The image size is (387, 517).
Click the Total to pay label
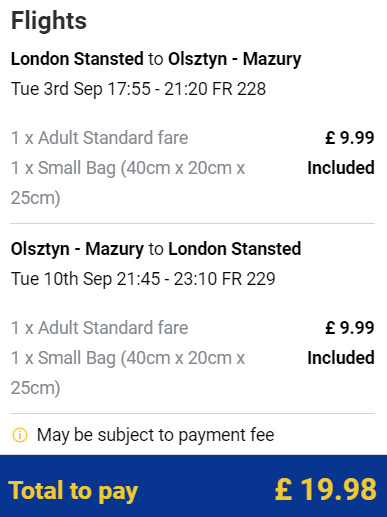[x=73, y=491]
